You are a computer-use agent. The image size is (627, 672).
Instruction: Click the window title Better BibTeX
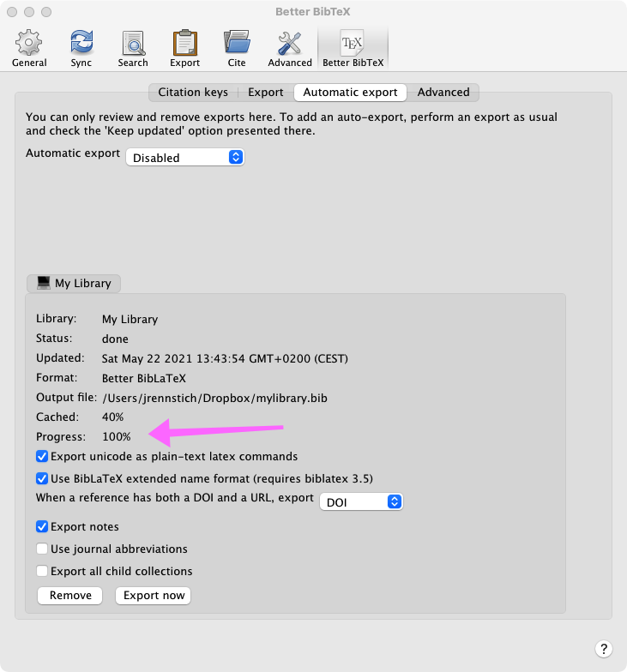coord(312,12)
